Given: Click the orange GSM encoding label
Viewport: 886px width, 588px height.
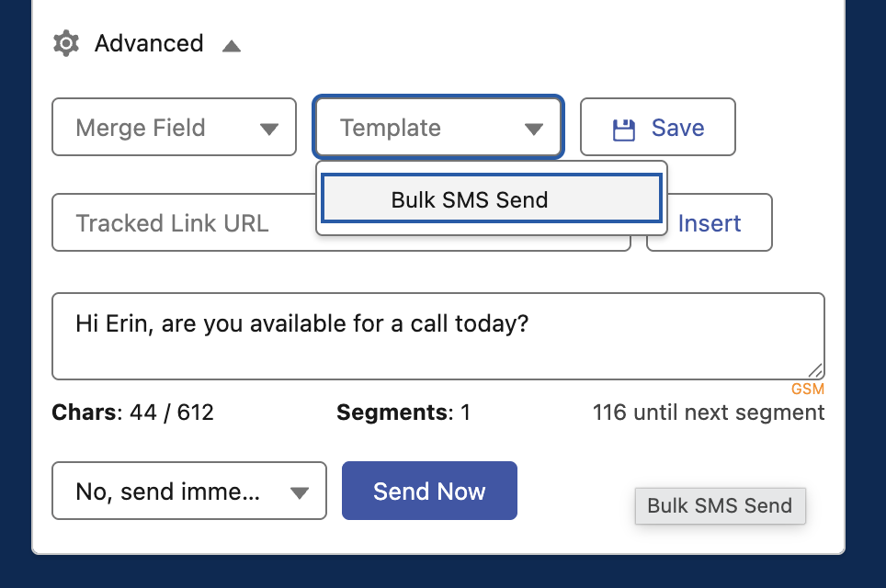Looking at the screenshot, I should 808,389.
